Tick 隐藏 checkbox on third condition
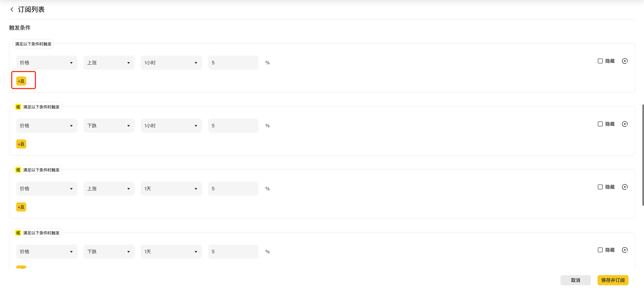This screenshot has width=644, height=292. 600,187
